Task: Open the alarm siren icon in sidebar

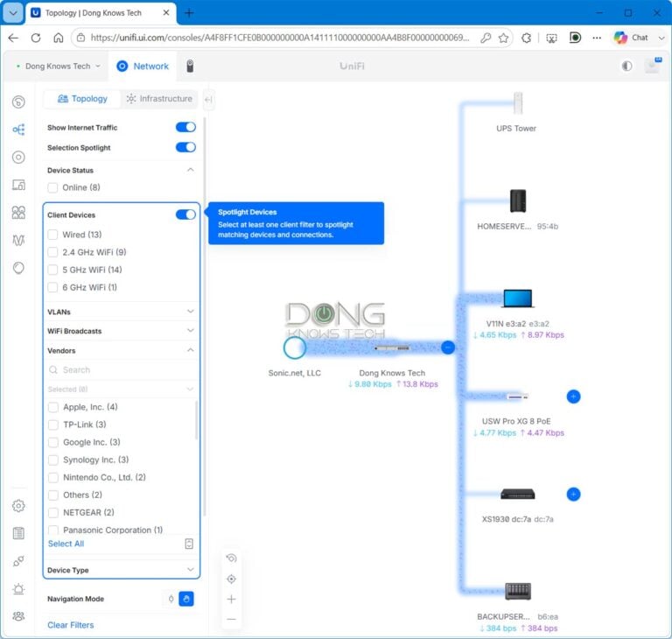Action: tap(18, 589)
